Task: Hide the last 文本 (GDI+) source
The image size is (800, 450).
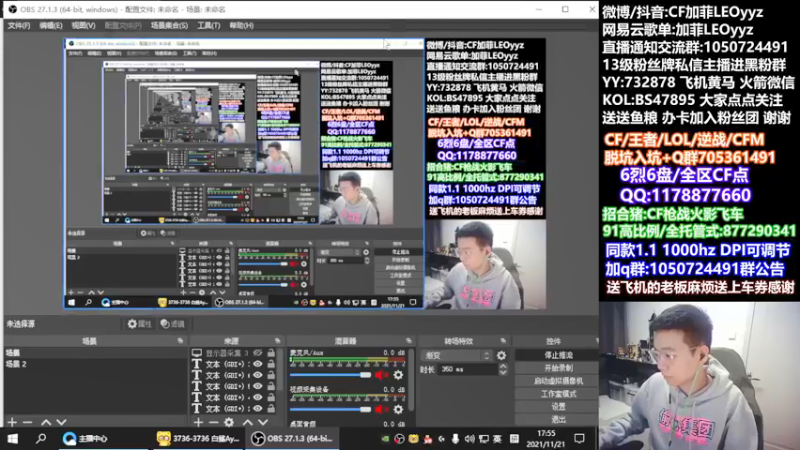Action: [258, 409]
